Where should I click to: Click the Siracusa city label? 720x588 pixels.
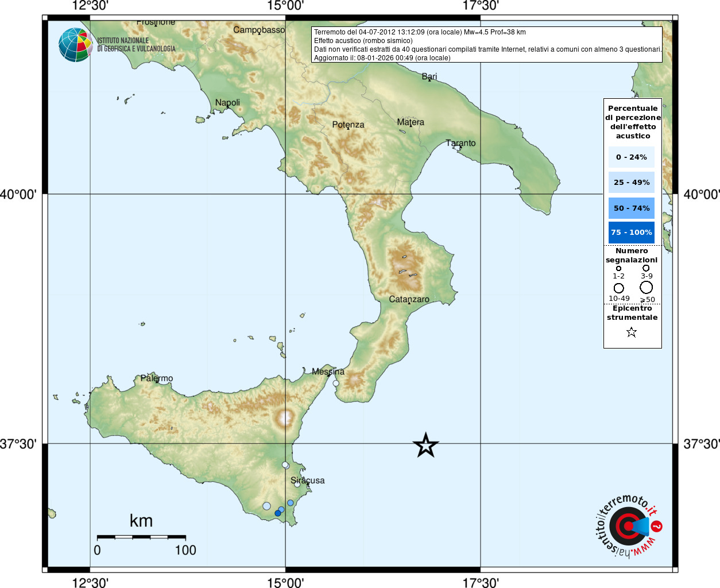[x=307, y=480]
